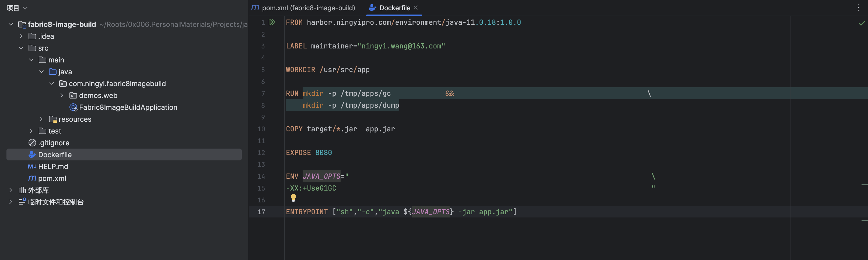Click the pom.xml Maven icon in tree
Image resolution: width=868 pixels, height=260 pixels.
point(32,178)
